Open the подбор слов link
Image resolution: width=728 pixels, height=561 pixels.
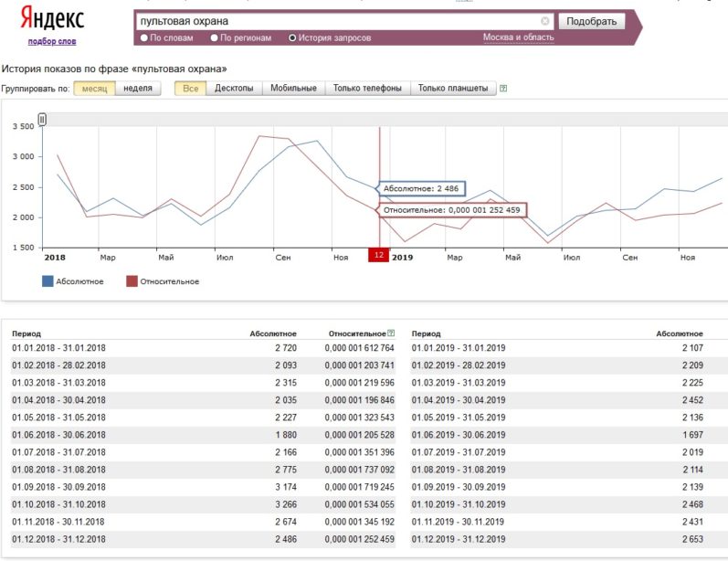(x=52, y=41)
